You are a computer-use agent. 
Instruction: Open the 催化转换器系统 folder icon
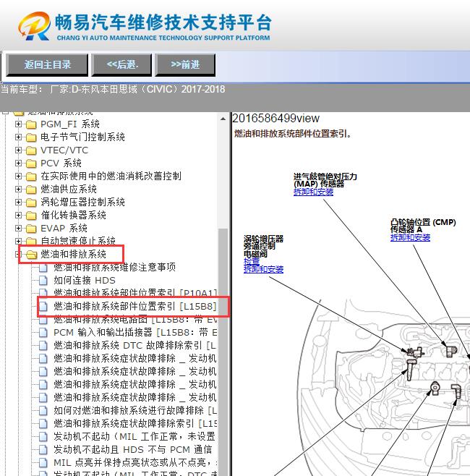tap(31, 216)
